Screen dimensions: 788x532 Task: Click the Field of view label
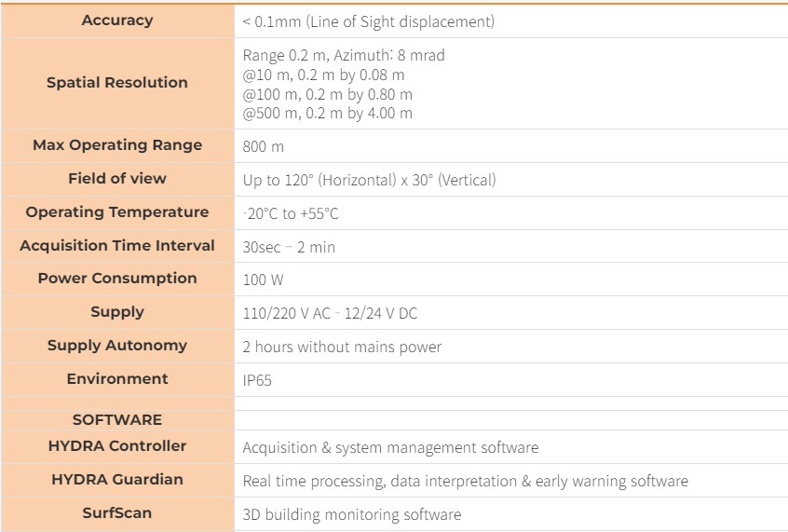point(117,179)
